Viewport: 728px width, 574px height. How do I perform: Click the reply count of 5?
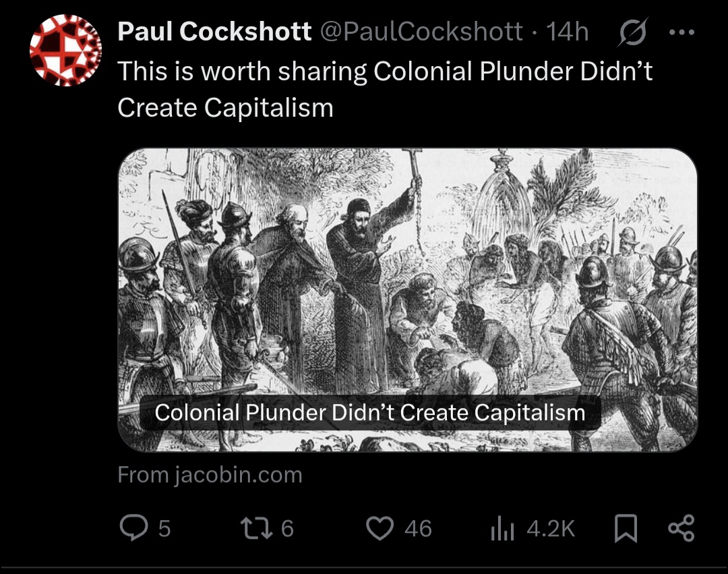(x=164, y=528)
